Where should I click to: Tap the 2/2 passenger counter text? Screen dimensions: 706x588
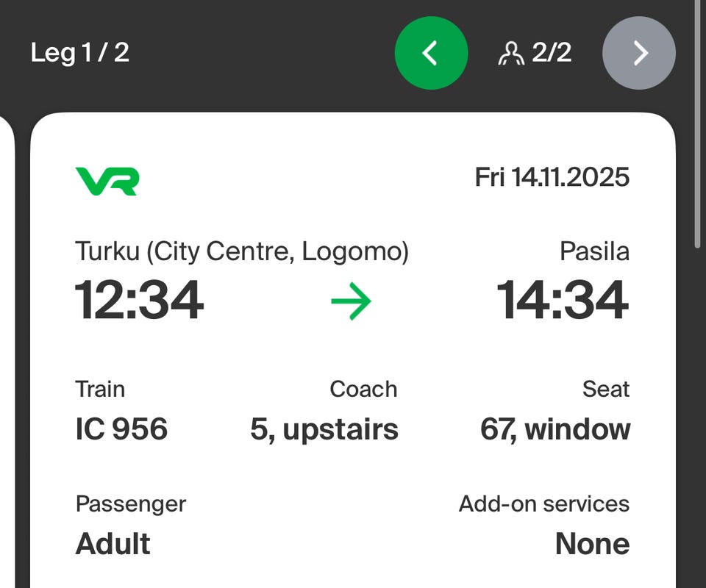coord(552,53)
